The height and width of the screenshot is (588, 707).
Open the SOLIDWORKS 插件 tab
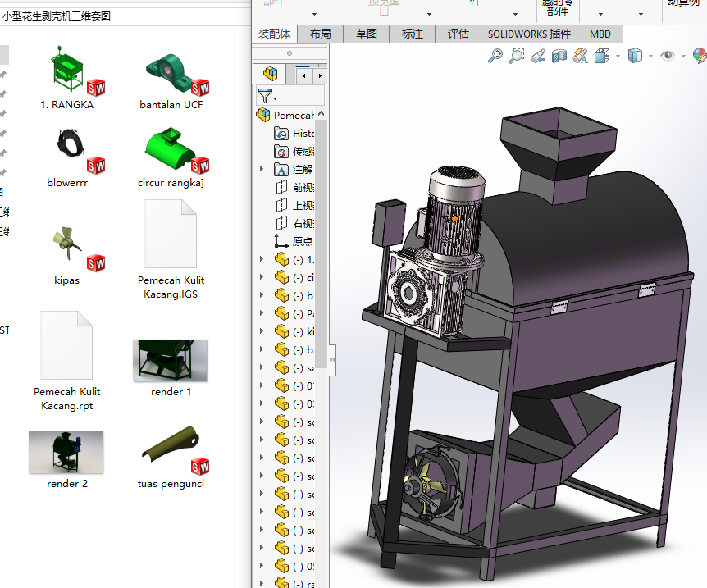coord(528,34)
